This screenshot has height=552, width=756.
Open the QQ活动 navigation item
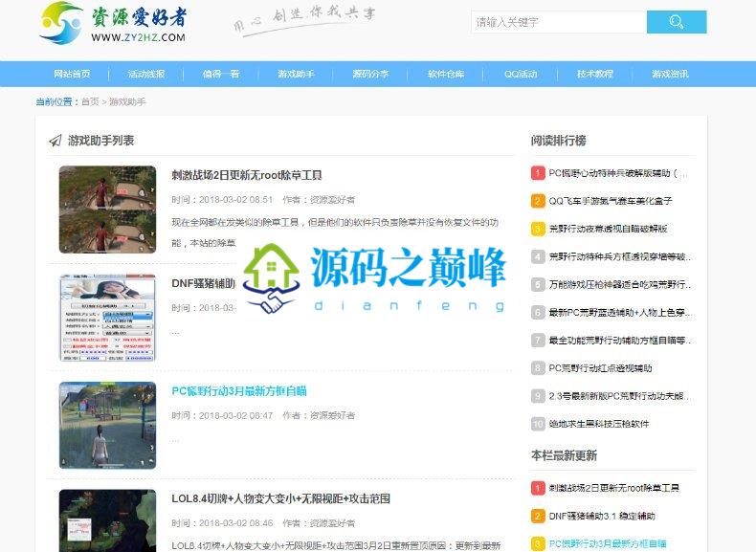[x=521, y=74]
